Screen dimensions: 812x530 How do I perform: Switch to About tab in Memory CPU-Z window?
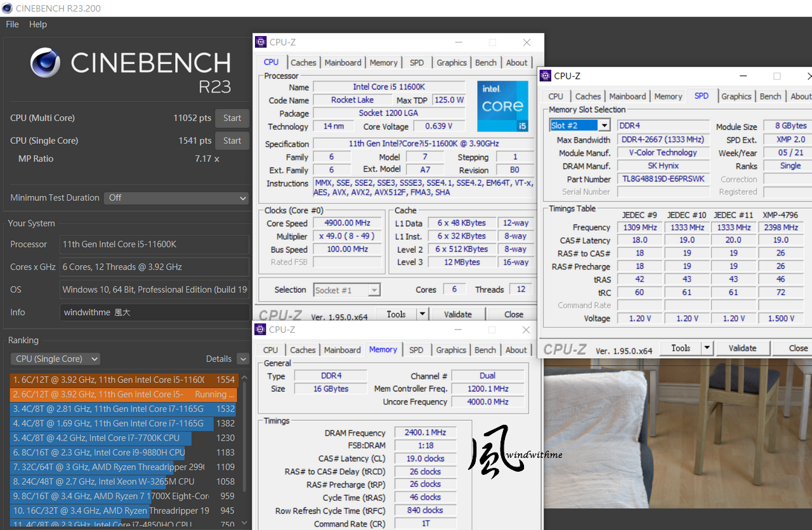click(x=516, y=350)
